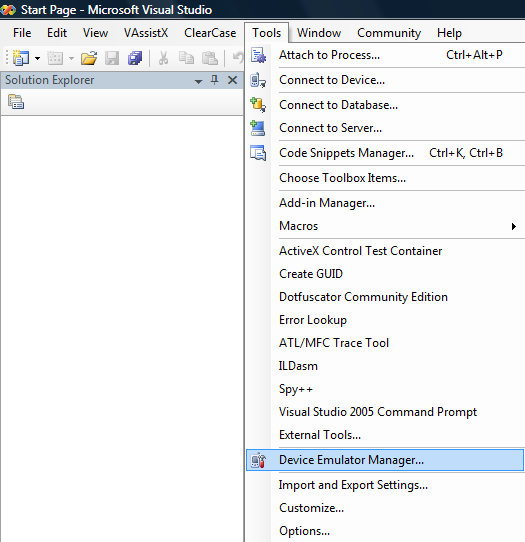Open the Add-in Manager
The image size is (525, 542).
pos(385,203)
